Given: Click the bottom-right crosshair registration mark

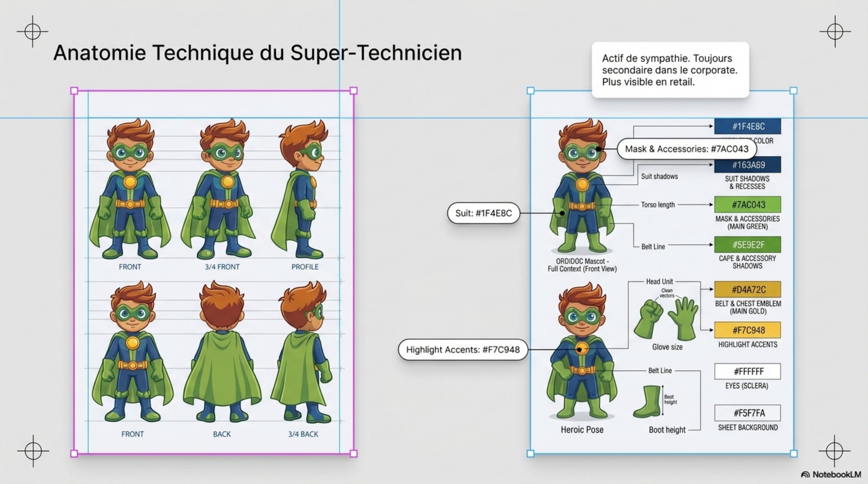Looking at the screenshot, I should tap(834, 451).
